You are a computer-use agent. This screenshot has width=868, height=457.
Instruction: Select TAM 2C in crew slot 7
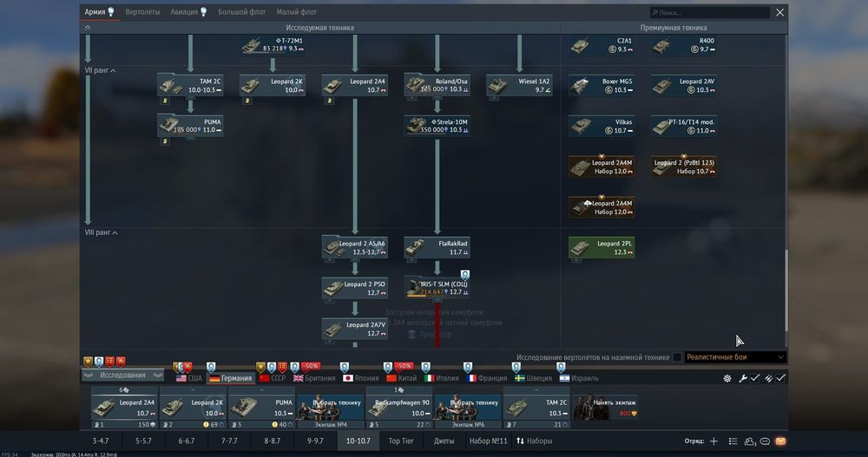(536, 408)
